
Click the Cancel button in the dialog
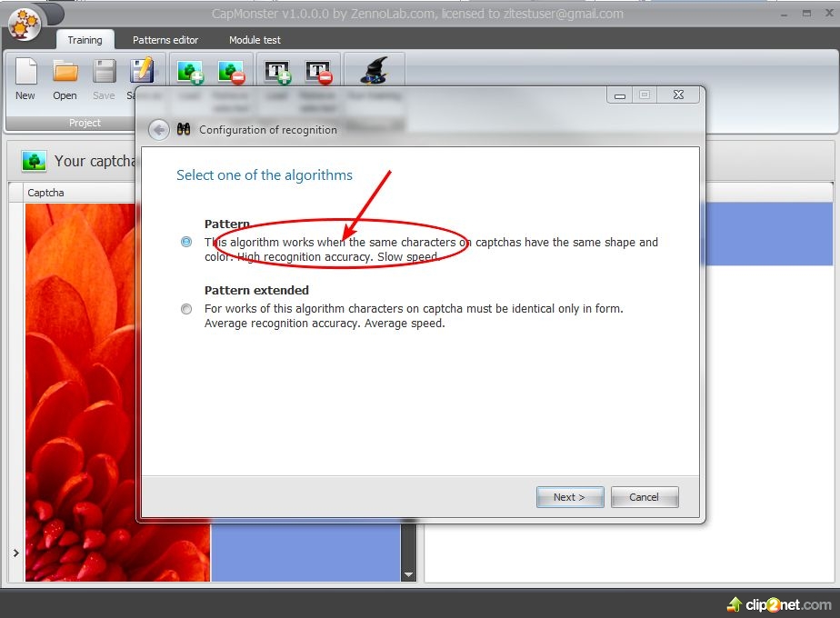point(644,497)
